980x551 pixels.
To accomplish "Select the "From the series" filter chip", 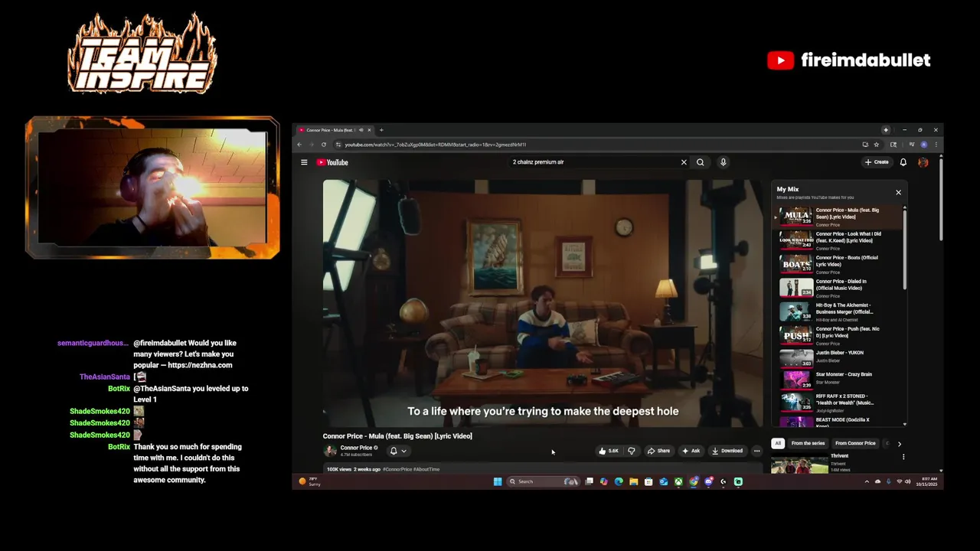I will click(x=808, y=443).
